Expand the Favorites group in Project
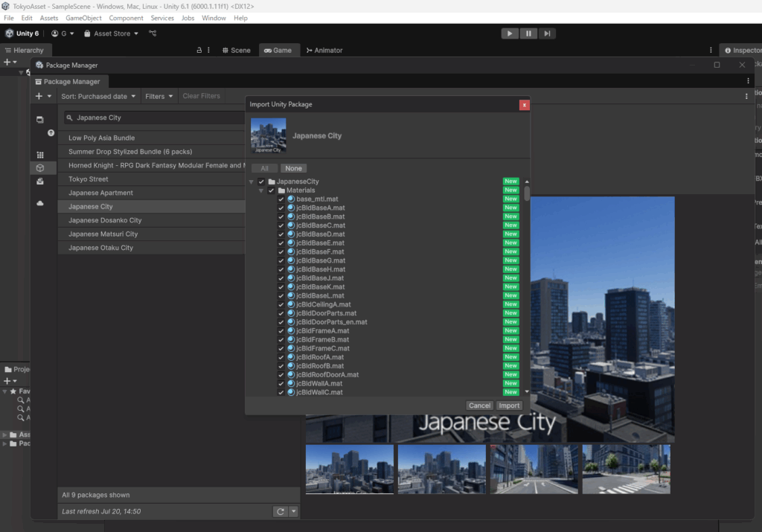The image size is (762, 532). pyautogui.click(x=5, y=391)
